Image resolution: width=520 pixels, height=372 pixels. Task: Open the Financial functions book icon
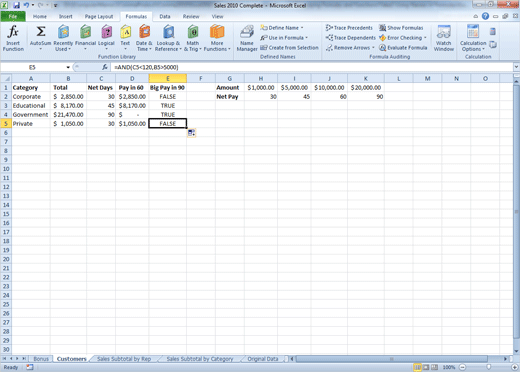(86, 32)
